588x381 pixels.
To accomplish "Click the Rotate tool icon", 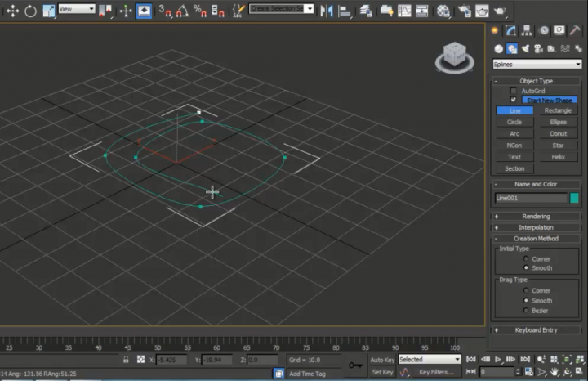I will [x=30, y=11].
